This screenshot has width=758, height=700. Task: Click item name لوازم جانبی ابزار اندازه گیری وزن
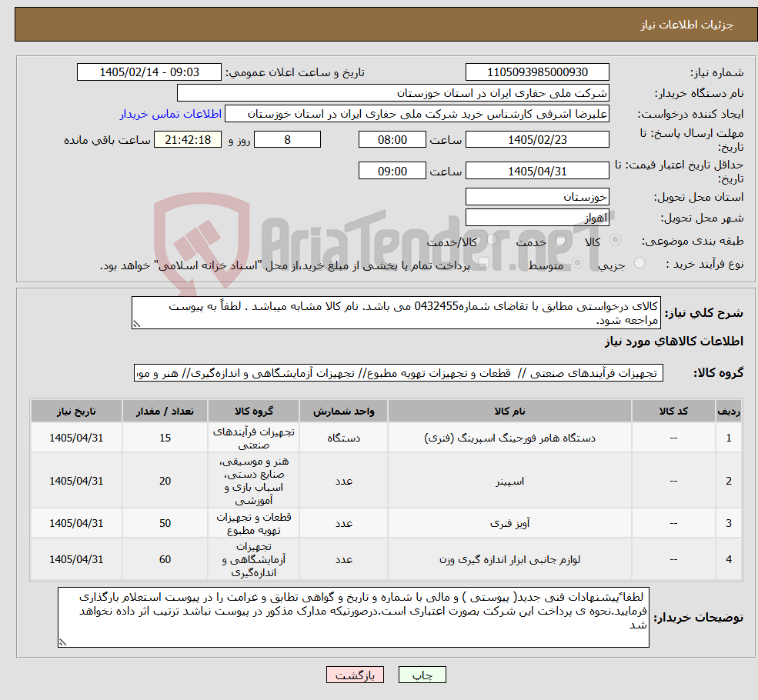click(x=509, y=559)
